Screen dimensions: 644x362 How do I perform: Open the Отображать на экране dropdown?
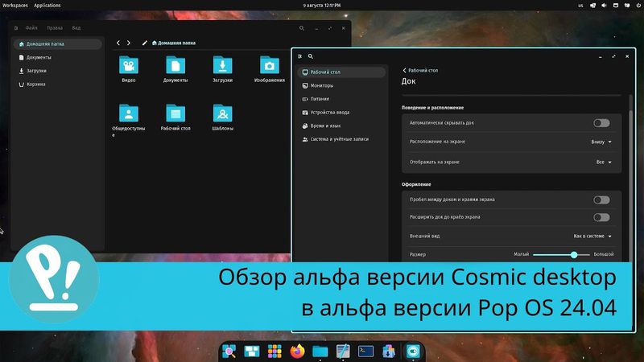point(604,162)
